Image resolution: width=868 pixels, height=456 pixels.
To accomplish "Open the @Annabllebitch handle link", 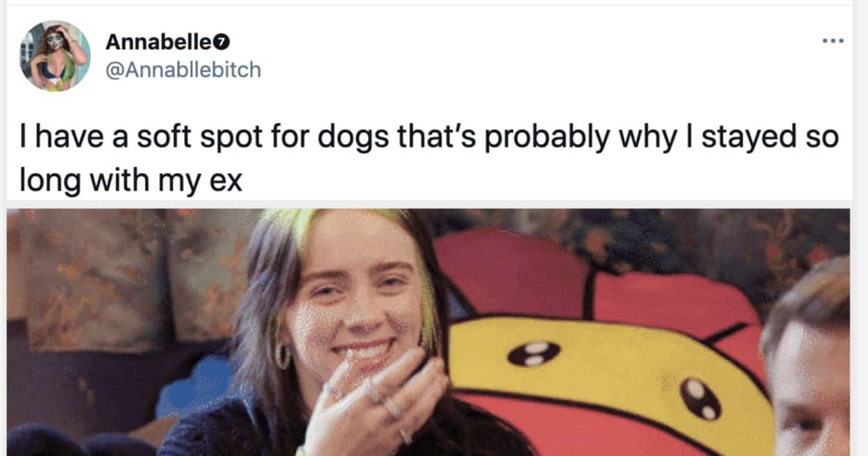I will pyautogui.click(x=183, y=70).
